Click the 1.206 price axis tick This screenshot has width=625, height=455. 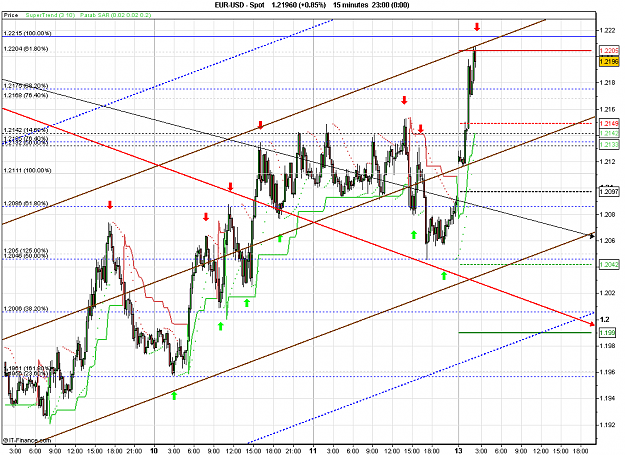coord(607,241)
